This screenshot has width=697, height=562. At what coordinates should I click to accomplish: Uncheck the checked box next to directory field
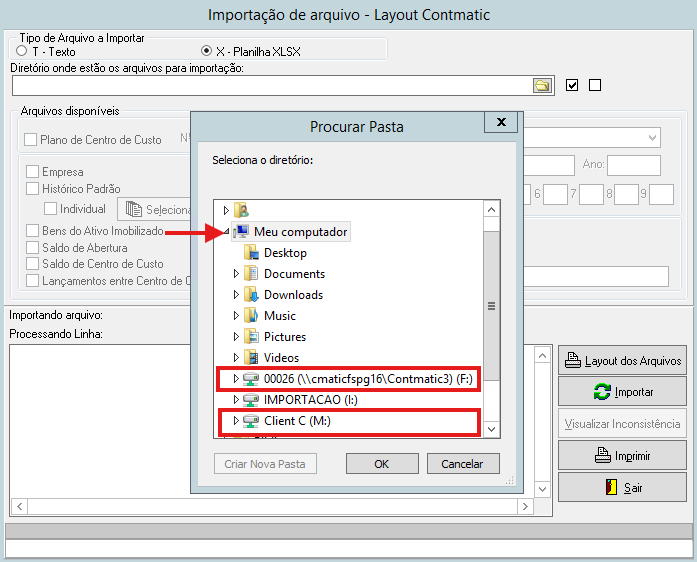[572, 85]
